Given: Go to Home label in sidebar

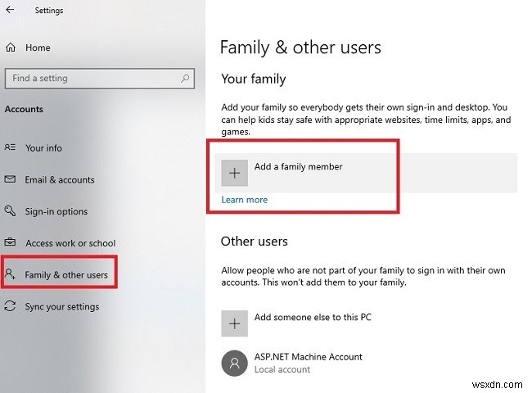Looking at the screenshot, I should [x=38, y=47].
